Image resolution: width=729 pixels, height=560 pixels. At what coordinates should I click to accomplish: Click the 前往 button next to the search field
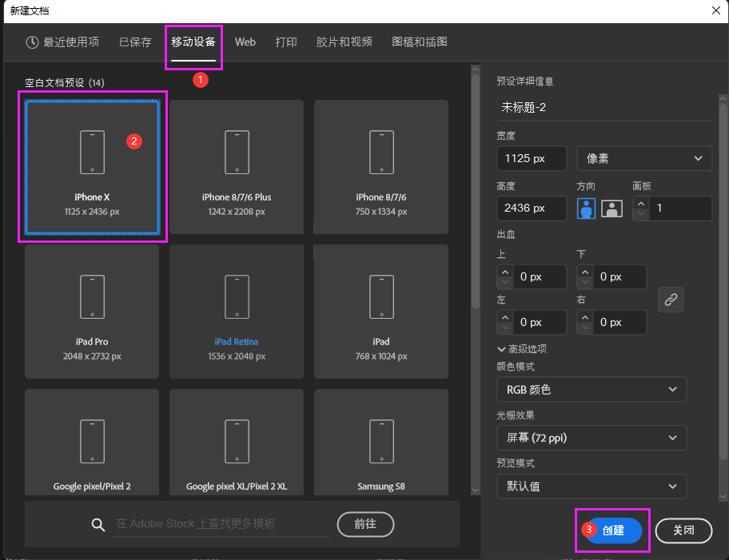click(365, 525)
